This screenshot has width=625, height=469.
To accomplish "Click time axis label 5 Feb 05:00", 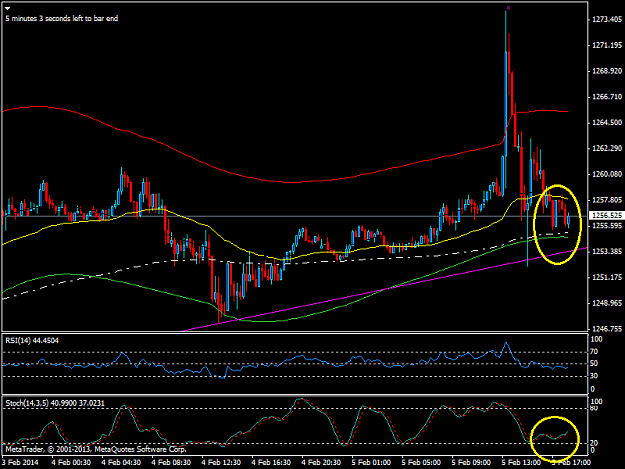I will (x=421, y=463).
